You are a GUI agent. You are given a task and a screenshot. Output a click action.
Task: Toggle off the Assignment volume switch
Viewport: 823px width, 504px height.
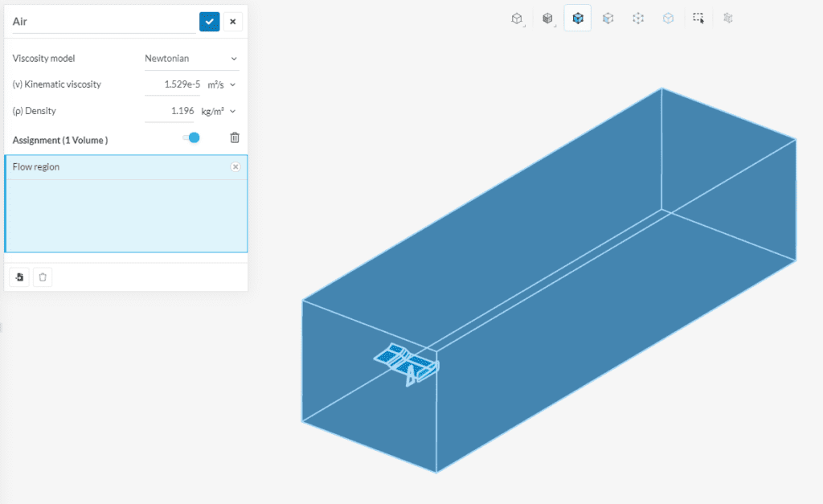190,137
